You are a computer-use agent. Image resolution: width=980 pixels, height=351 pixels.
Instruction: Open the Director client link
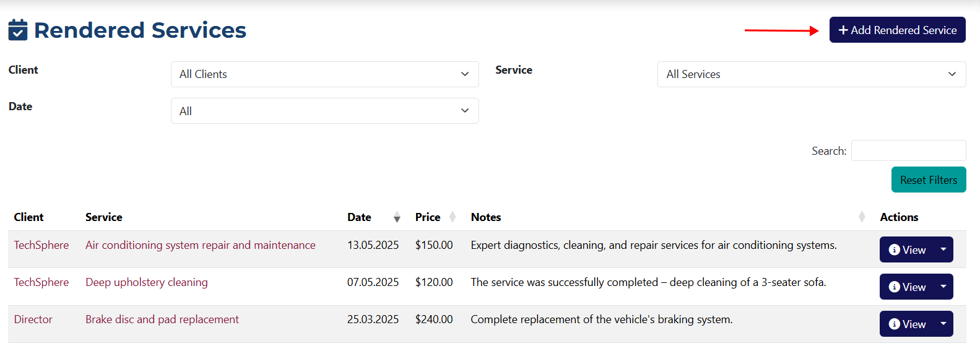pos(33,319)
